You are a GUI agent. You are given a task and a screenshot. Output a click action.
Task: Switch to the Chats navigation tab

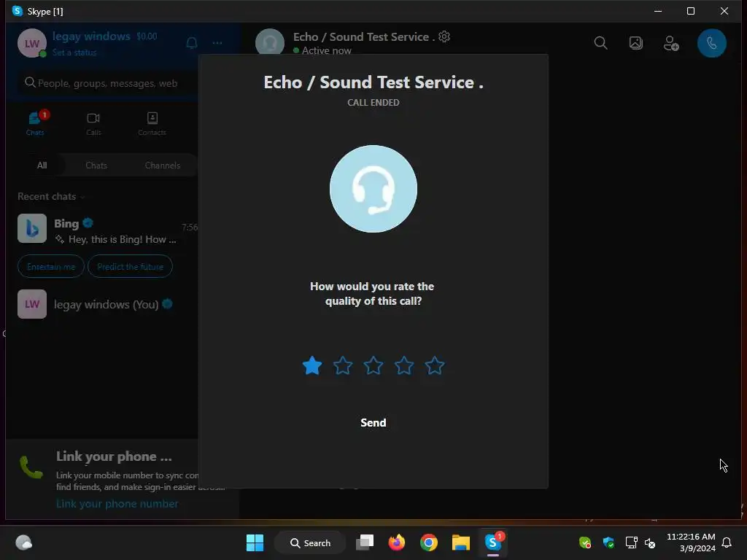35,123
